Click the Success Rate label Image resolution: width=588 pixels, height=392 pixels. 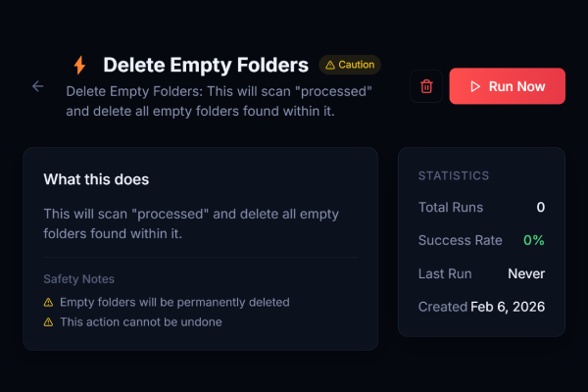pyautogui.click(x=460, y=240)
